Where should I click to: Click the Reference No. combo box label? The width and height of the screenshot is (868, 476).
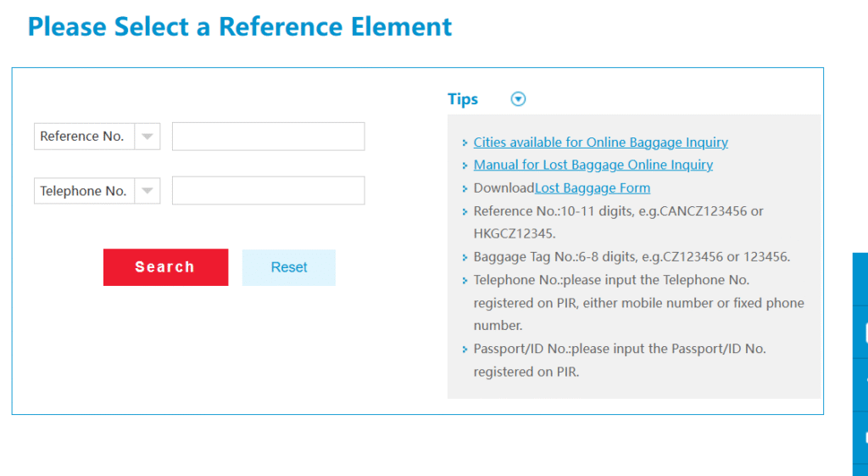(83, 137)
